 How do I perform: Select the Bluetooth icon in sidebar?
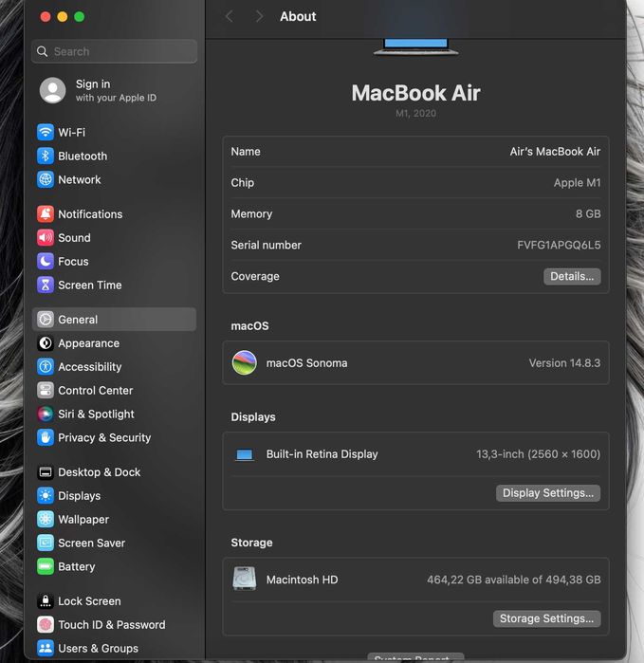point(46,156)
